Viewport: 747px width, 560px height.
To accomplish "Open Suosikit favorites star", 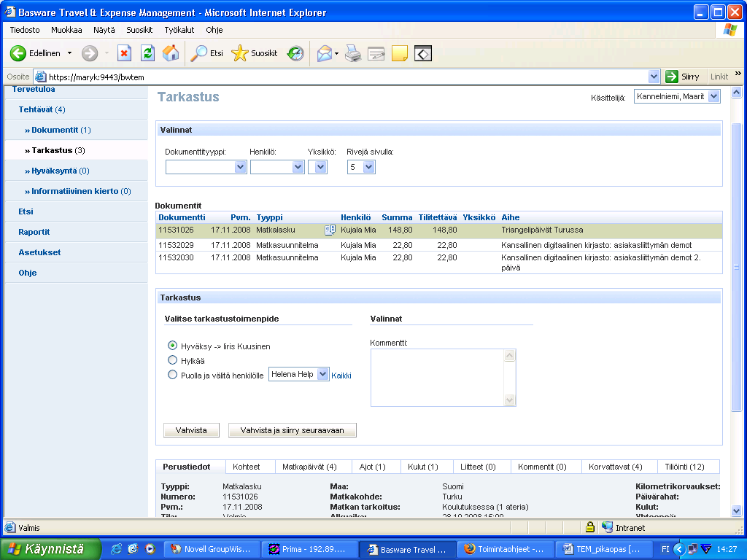I will tap(254, 53).
